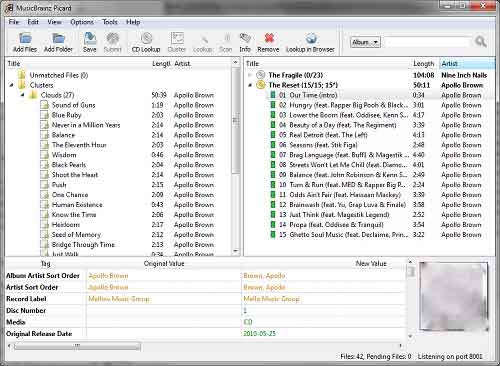The height and width of the screenshot is (366, 500).
Task: Click the Clusters folder icon
Action: pos(22,85)
